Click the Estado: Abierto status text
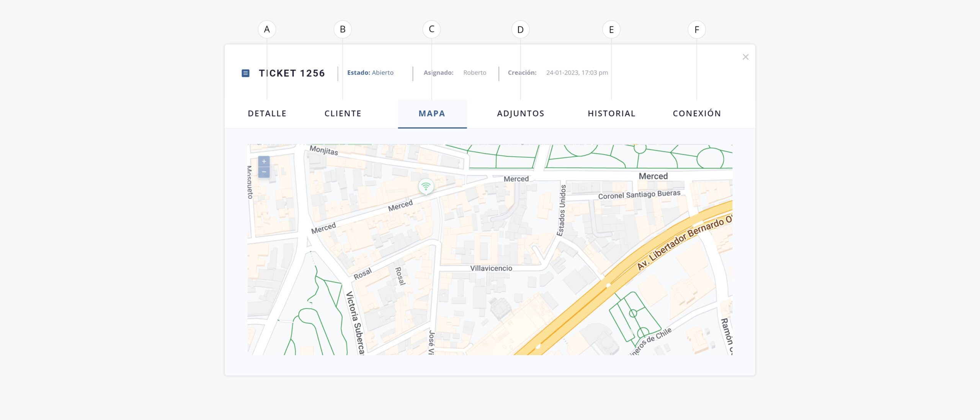 point(370,73)
